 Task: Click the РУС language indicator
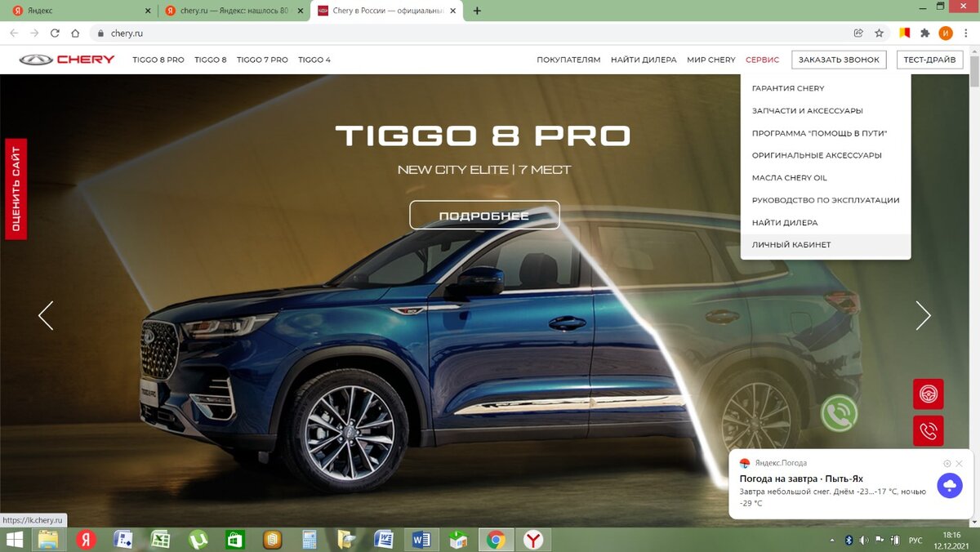click(x=915, y=541)
